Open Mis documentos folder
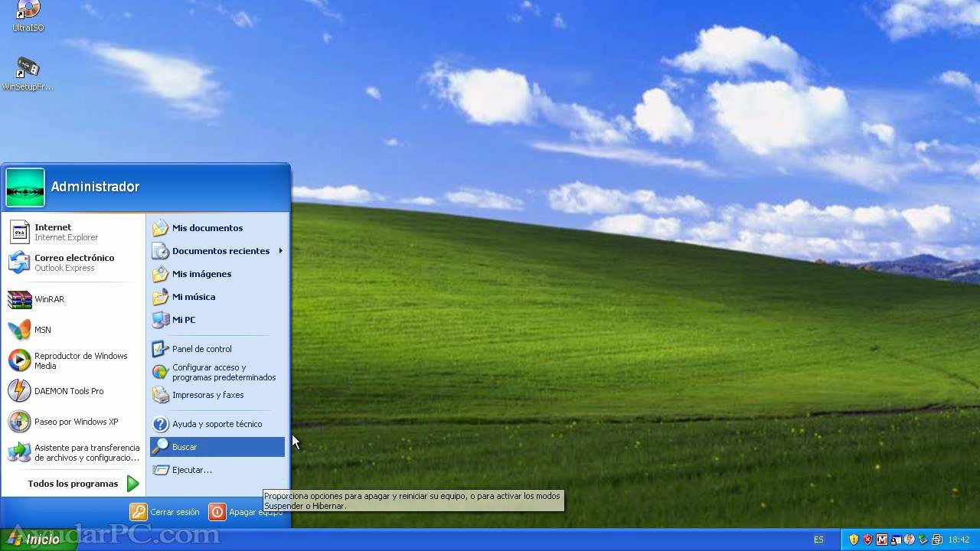Screen dimensions: 980x551 217,228
